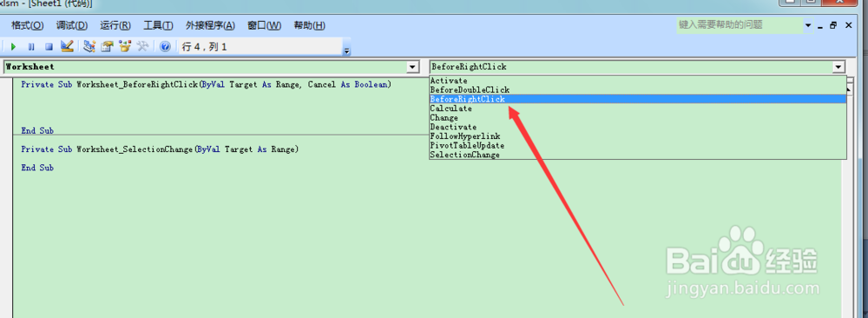The image size is (868, 318).
Task: Collapse the BeforeRightClick procedure dropdown
Action: 839,67
